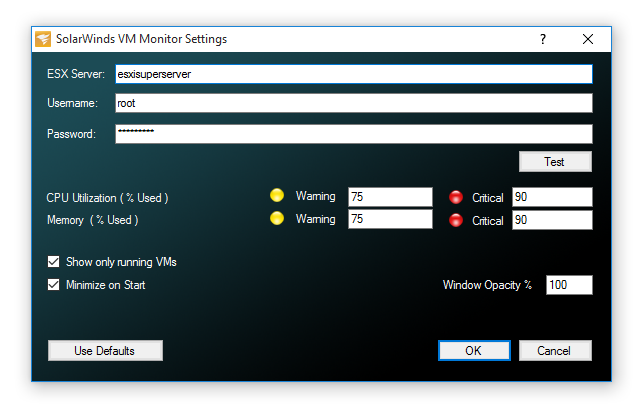Close the VM Monitor Settings dialog
This screenshot has height=415, width=642.
[x=588, y=39]
